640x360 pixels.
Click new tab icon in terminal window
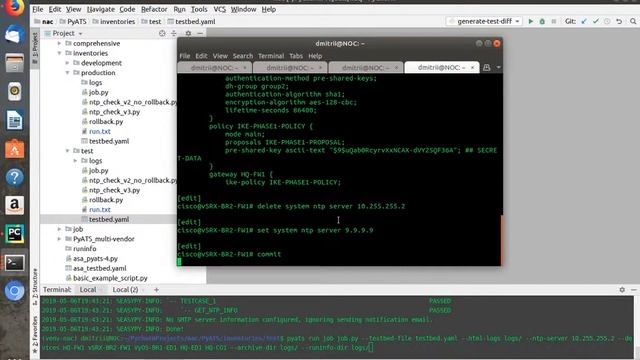487,67
